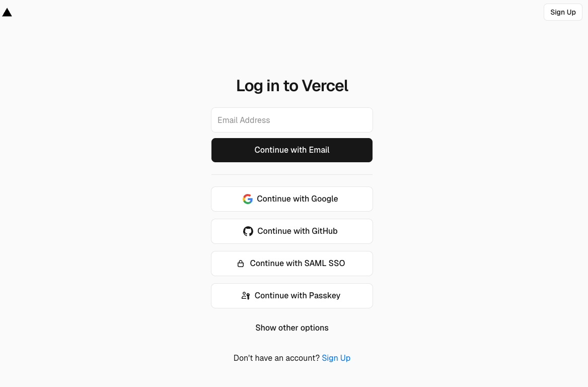Select Continue with SAML SSO option

coord(292,264)
